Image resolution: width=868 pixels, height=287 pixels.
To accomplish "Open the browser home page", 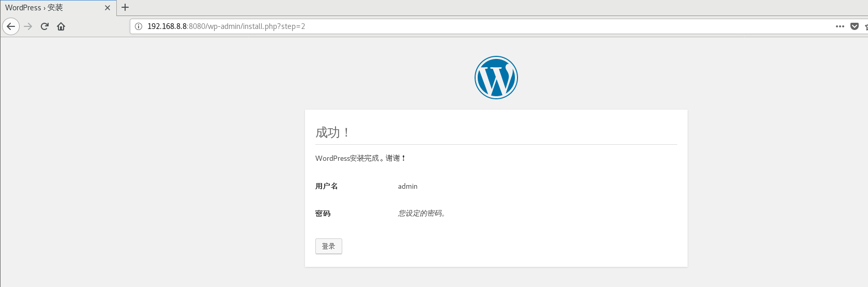I will pos(61,26).
